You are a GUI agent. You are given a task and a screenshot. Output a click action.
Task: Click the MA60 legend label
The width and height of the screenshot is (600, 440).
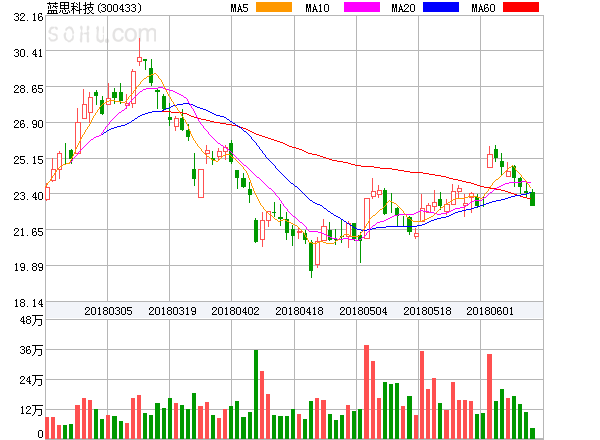click(x=483, y=8)
